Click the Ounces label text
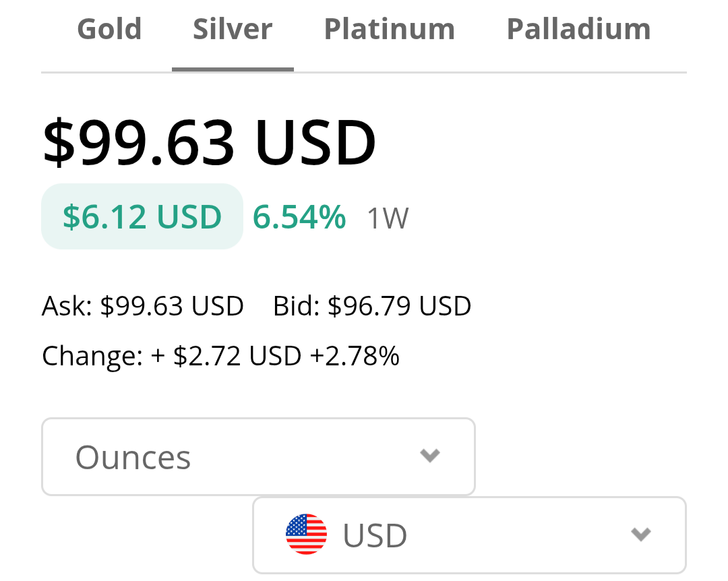Image resolution: width=728 pixels, height=581 pixels. (133, 457)
